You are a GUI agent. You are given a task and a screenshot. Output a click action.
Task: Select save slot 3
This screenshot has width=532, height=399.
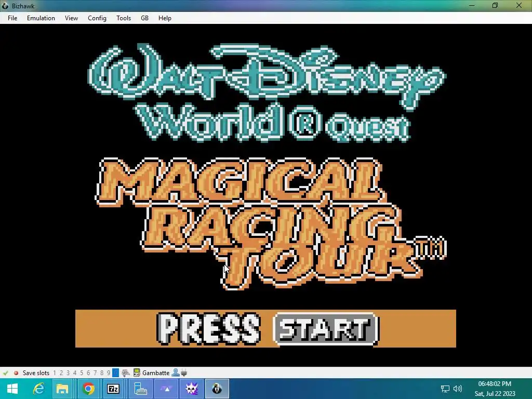[x=68, y=373]
